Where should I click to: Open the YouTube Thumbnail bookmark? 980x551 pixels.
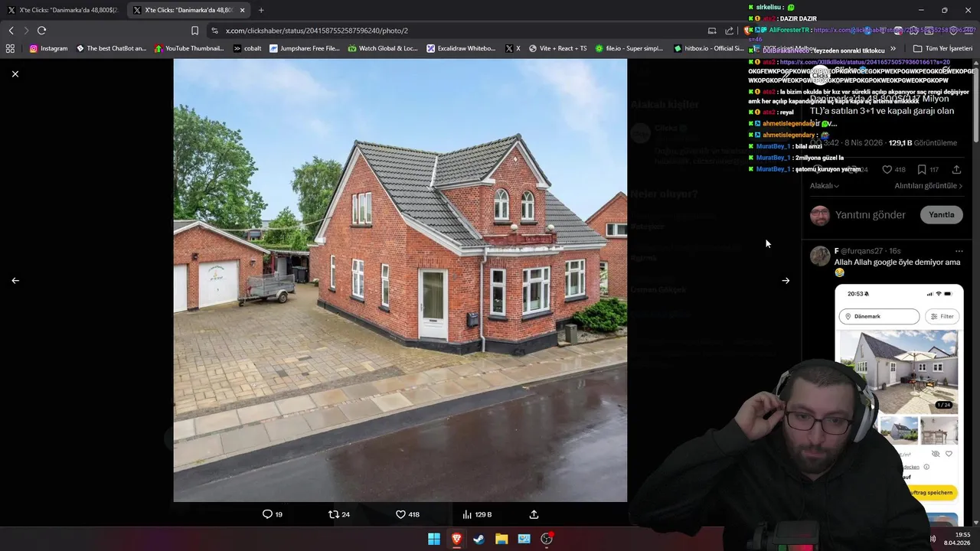click(189, 48)
